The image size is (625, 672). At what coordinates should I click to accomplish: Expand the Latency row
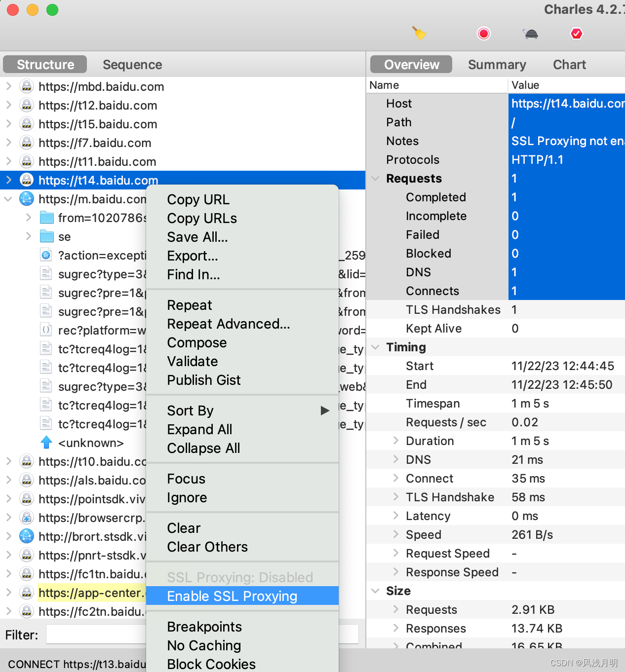click(x=395, y=516)
